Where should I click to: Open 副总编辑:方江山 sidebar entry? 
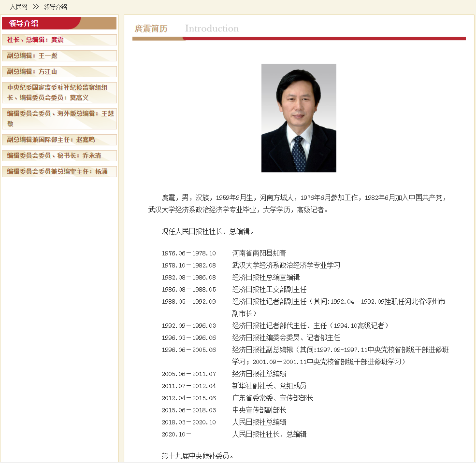(59, 72)
